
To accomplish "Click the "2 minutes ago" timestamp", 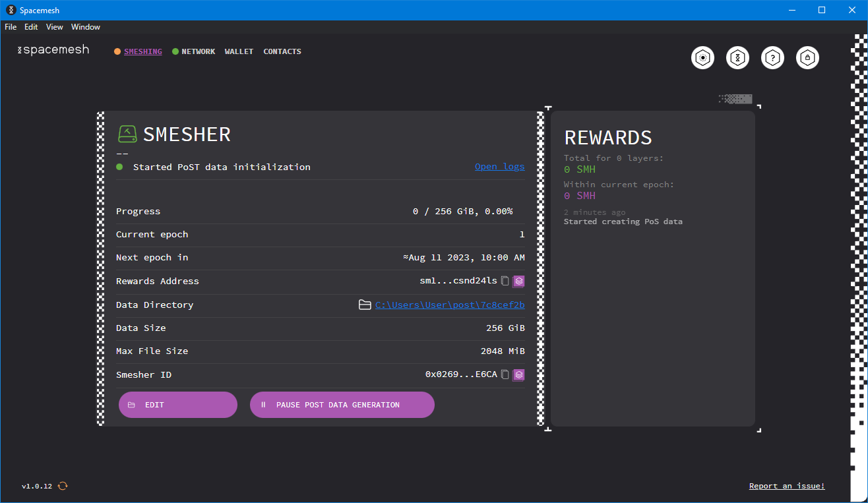I will click(595, 212).
